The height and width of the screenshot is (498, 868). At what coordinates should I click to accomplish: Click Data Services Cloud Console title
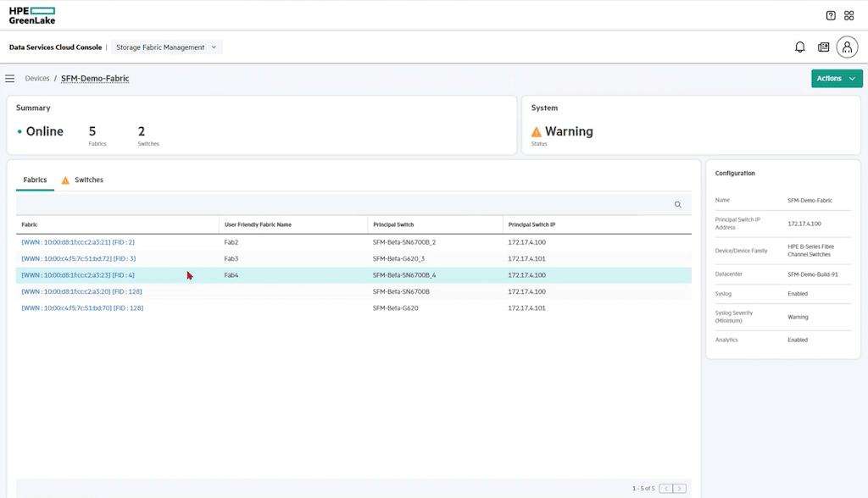(55, 47)
